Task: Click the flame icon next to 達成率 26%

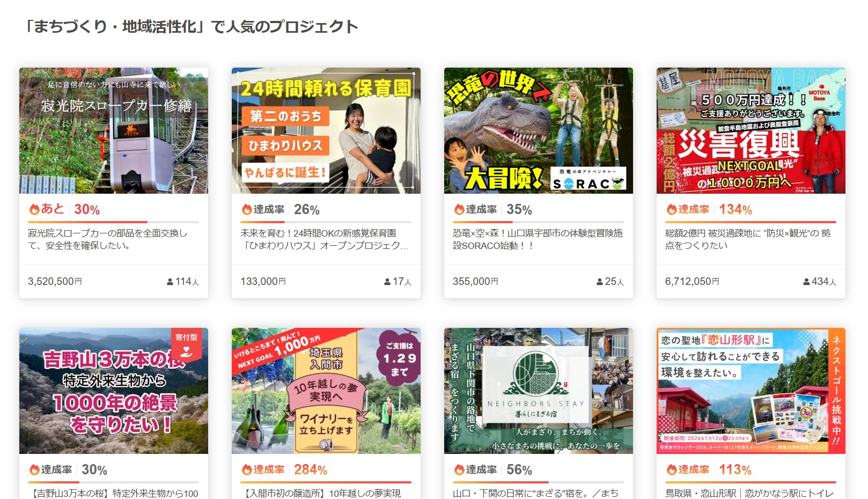Action: [x=247, y=209]
